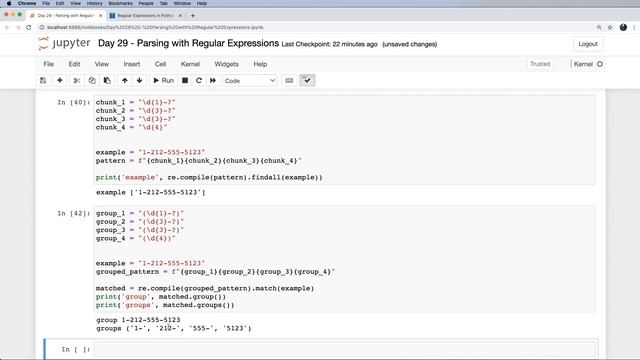Click the kernel idle circle indicator
This screenshot has height=360, width=640.
coord(600,64)
